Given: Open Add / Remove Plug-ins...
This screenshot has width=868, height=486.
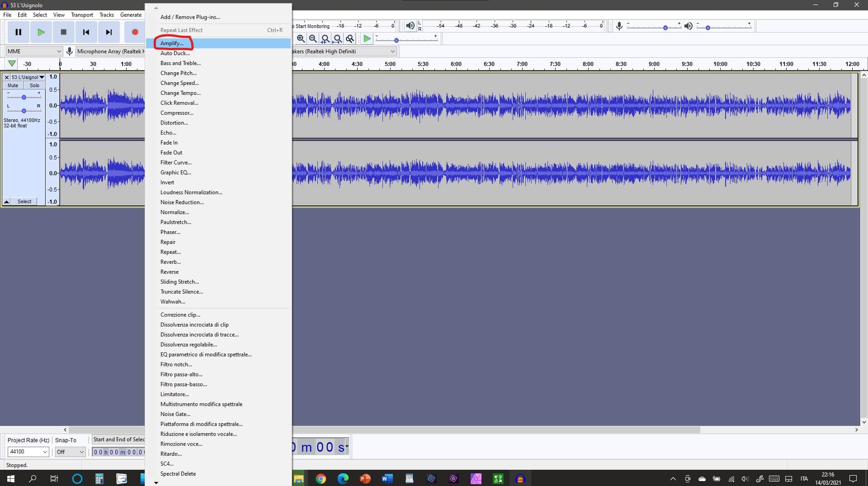Looking at the screenshot, I should click(x=190, y=17).
